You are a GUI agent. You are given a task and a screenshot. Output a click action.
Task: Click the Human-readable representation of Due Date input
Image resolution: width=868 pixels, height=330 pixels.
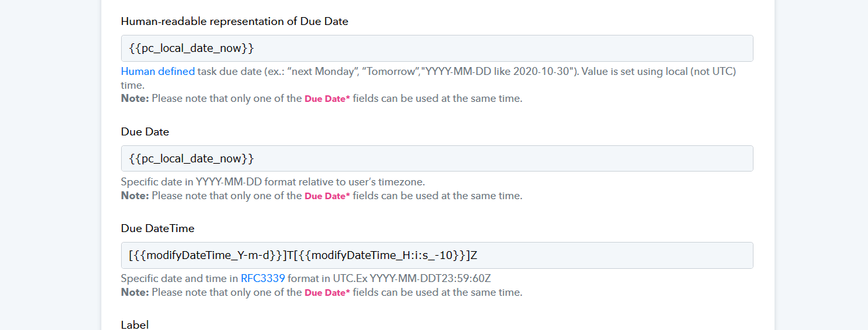[437, 49]
